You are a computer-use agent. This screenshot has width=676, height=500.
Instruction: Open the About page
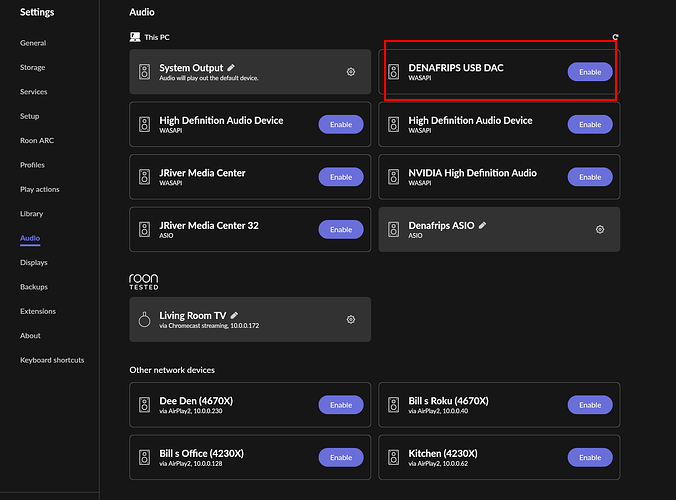30,336
